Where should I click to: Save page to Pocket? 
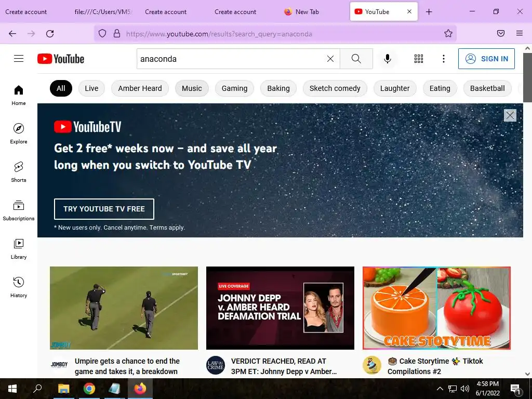[x=501, y=33]
